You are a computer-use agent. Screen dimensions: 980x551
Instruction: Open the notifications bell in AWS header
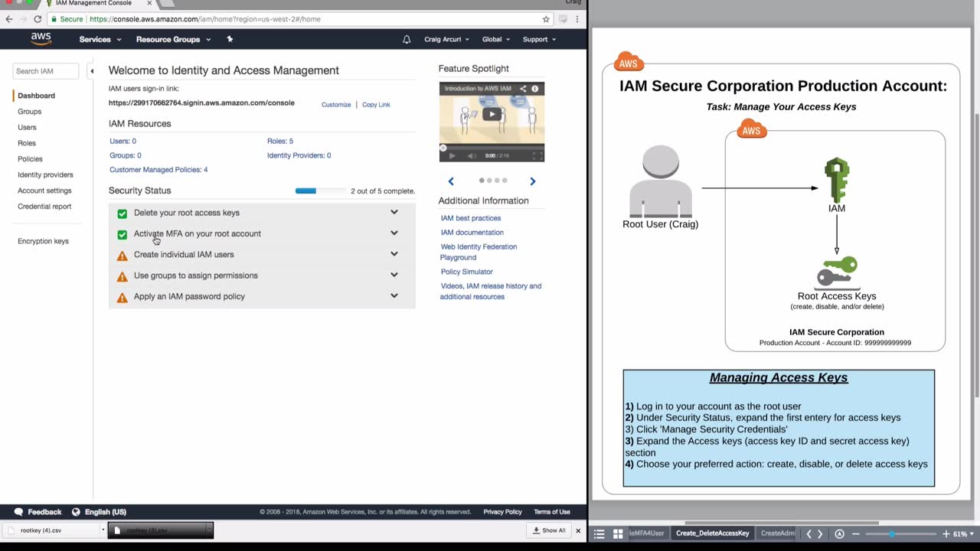point(407,39)
